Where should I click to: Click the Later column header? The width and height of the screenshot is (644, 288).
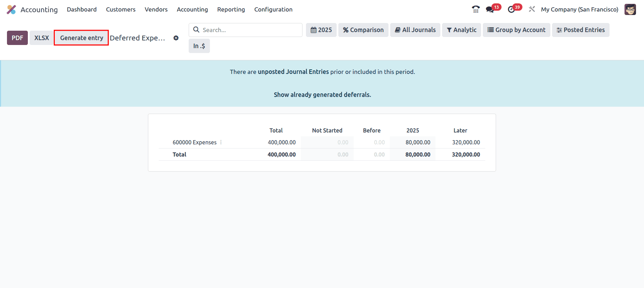point(460,130)
